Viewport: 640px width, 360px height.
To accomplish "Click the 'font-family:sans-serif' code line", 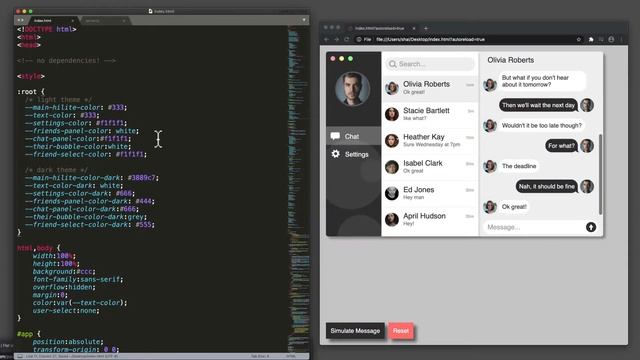I will (78, 280).
